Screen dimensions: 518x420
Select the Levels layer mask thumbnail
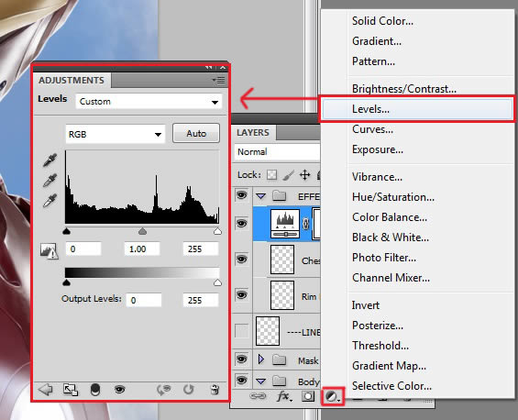316,224
